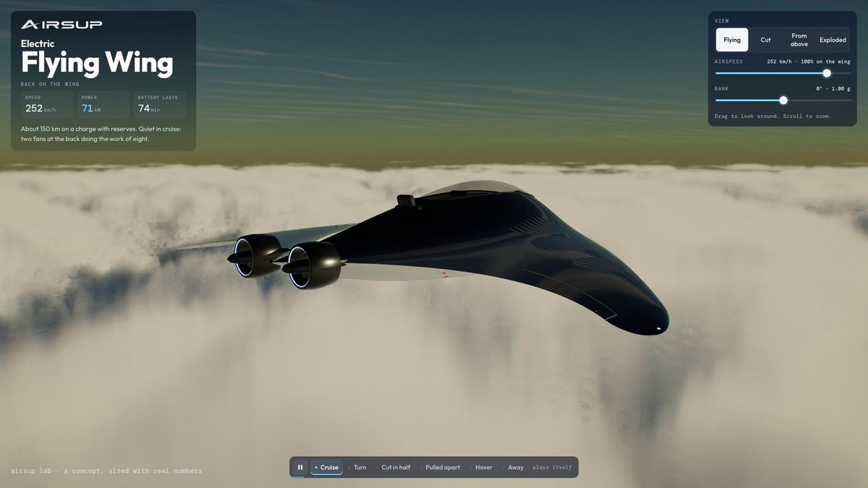This screenshot has height=488, width=868.
Task: Select the Away chapter
Action: pyautogui.click(x=513, y=467)
